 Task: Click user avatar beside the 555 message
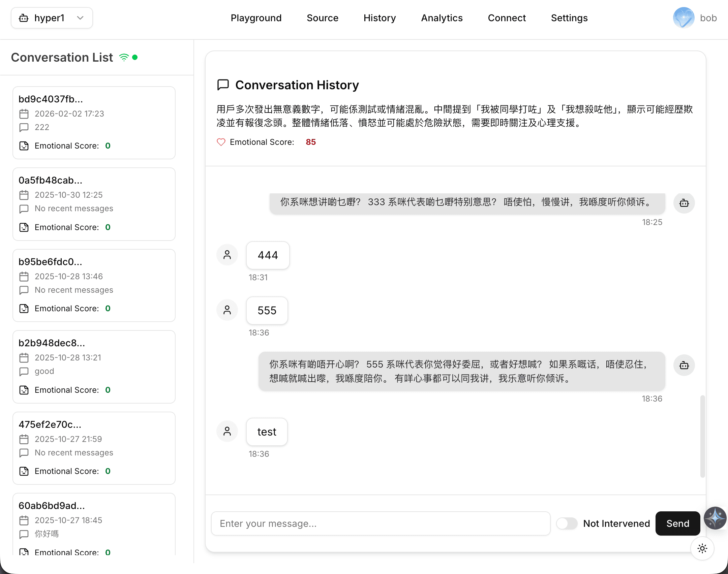(x=227, y=310)
